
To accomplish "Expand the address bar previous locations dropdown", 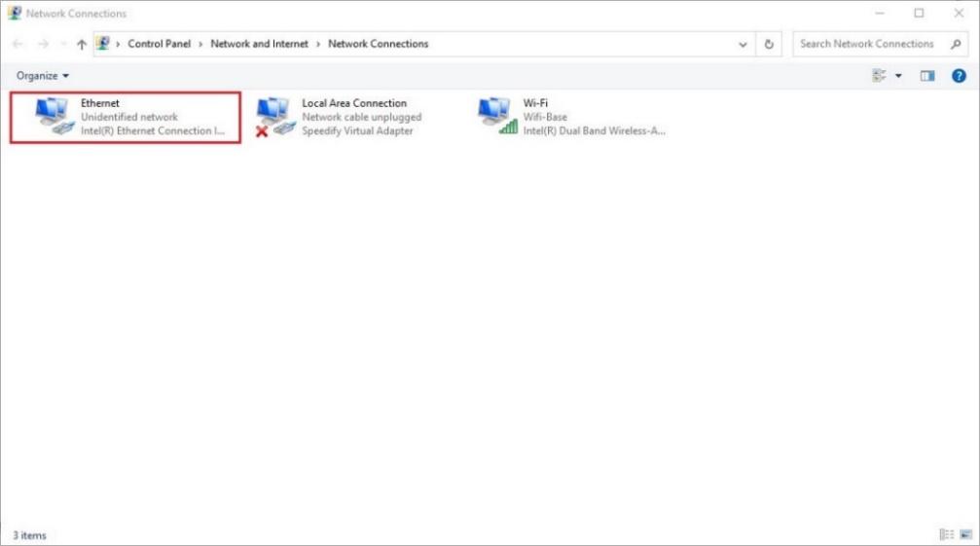I will (x=744, y=44).
